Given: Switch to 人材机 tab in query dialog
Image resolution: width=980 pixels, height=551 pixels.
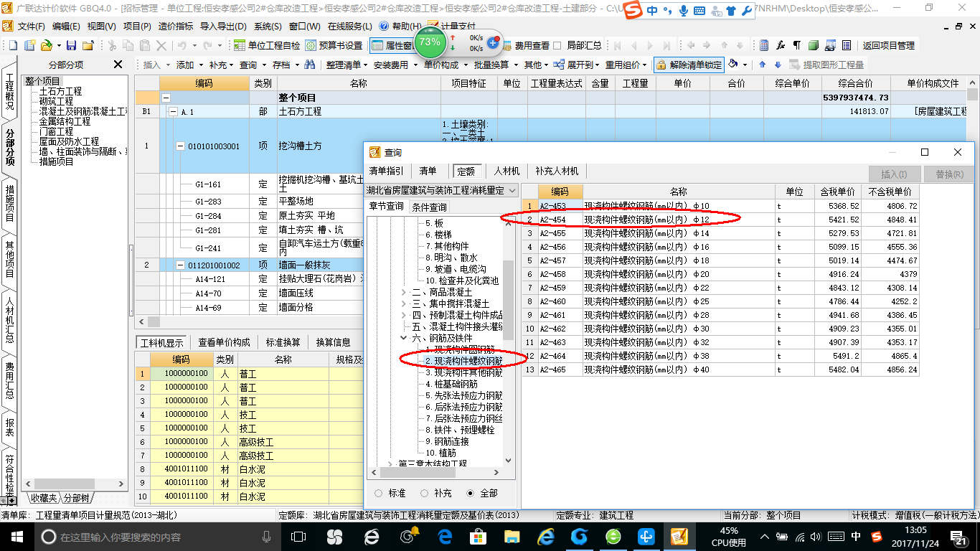Looking at the screenshot, I should pos(507,171).
